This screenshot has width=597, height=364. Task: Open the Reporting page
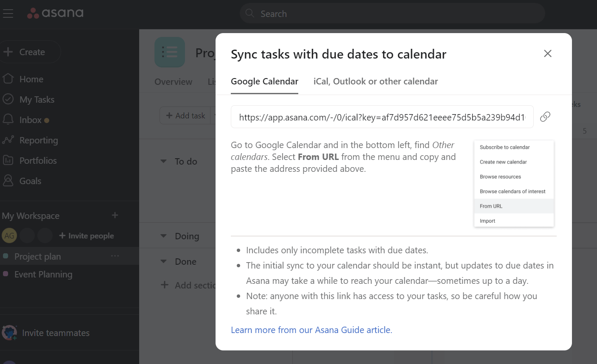tap(38, 140)
